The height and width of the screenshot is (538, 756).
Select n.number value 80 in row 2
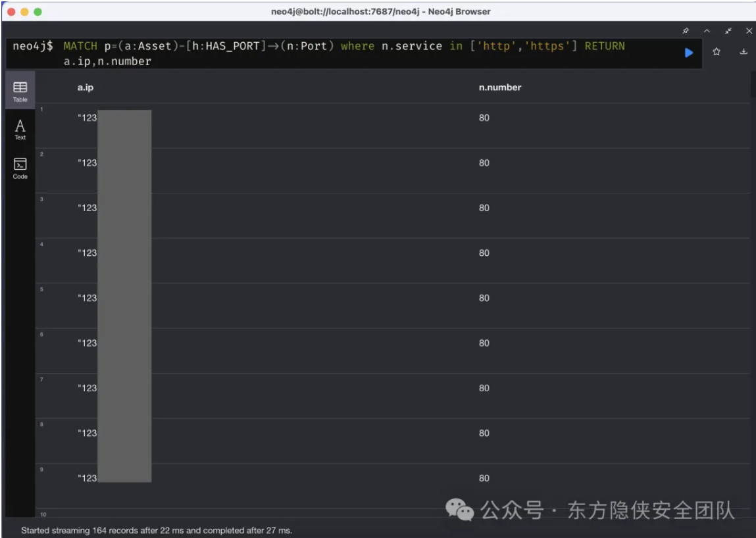pos(484,163)
